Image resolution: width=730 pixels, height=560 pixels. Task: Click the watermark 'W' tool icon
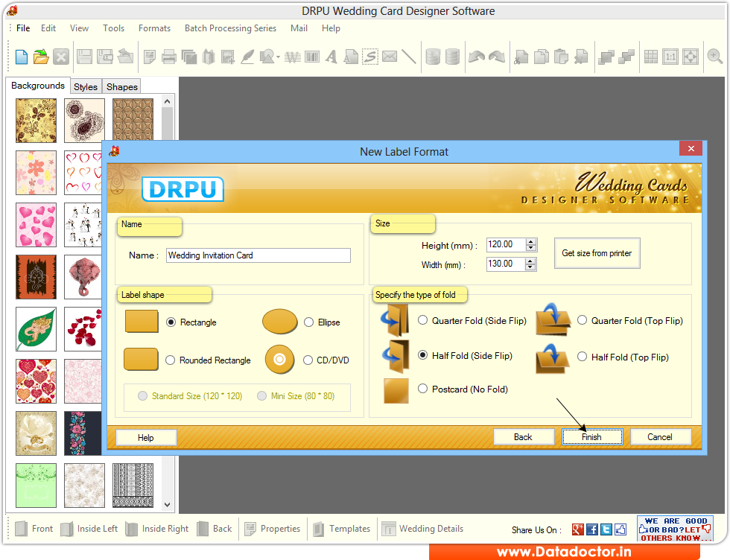point(292,57)
